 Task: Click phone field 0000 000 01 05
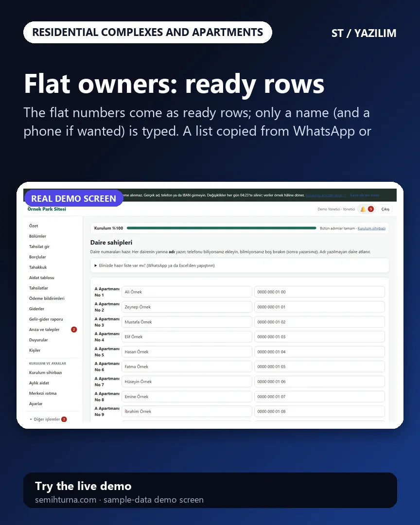click(319, 367)
